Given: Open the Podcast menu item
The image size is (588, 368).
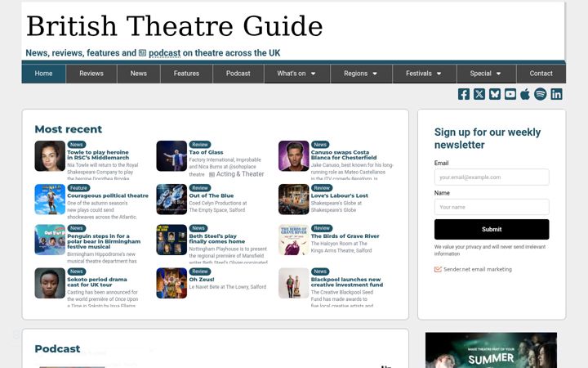Looking at the screenshot, I should 238,74.
